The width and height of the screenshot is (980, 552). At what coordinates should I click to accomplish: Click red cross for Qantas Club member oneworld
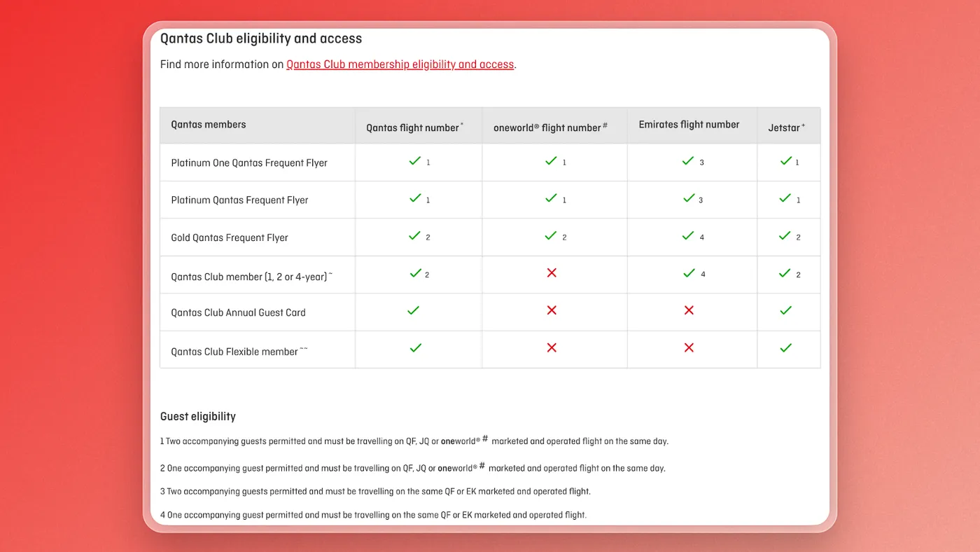552,272
